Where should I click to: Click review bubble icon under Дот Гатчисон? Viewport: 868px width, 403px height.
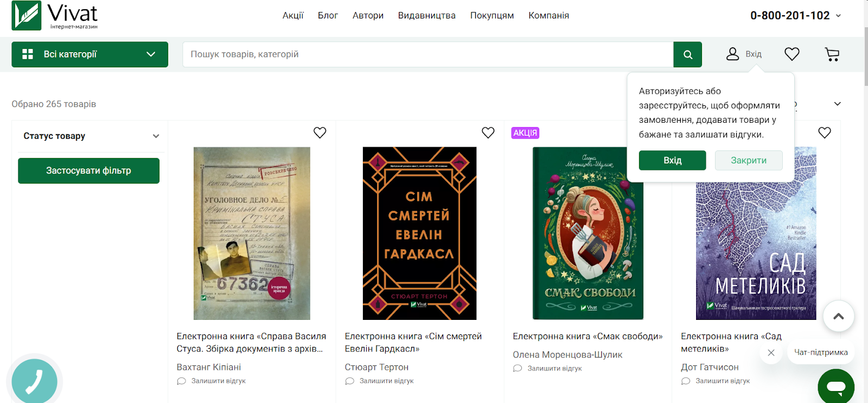pyautogui.click(x=686, y=381)
